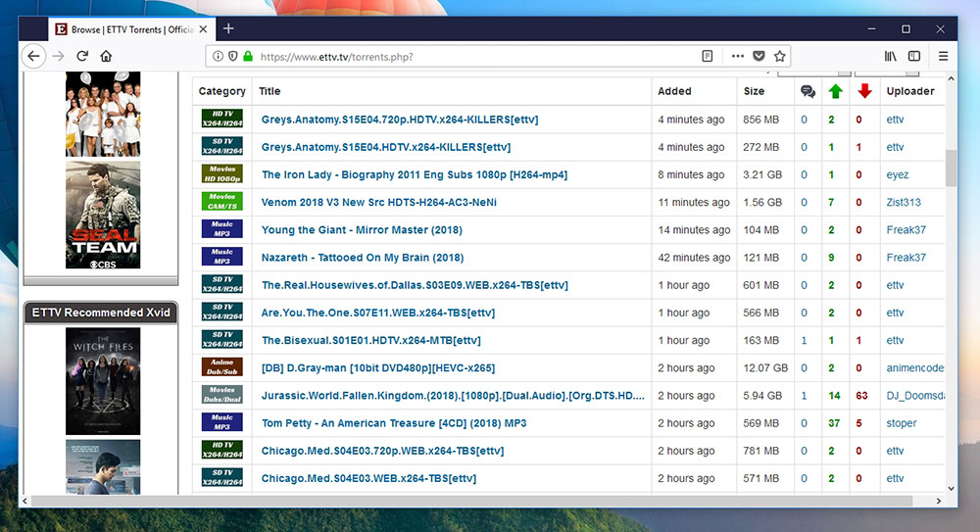Image resolution: width=980 pixels, height=532 pixels.
Task: Open D.Gray-man 10bit DVD480p torrent link
Action: coord(378,367)
